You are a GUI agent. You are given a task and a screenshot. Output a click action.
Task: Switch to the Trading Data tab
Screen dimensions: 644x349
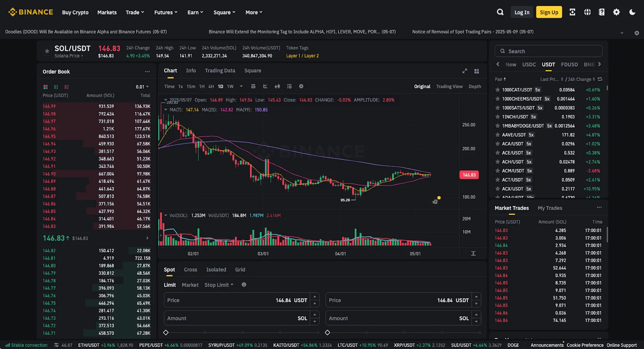[220, 71]
